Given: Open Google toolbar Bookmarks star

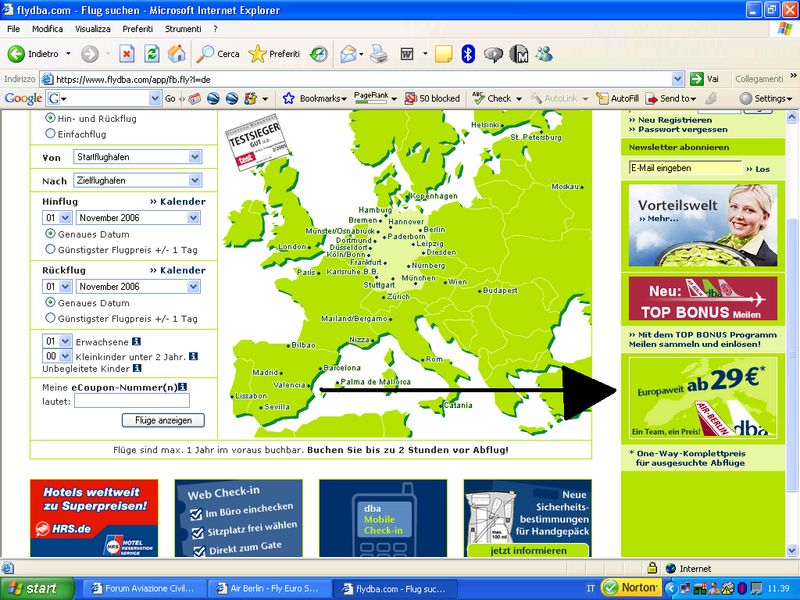Looking at the screenshot, I should click(x=288, y=98).
